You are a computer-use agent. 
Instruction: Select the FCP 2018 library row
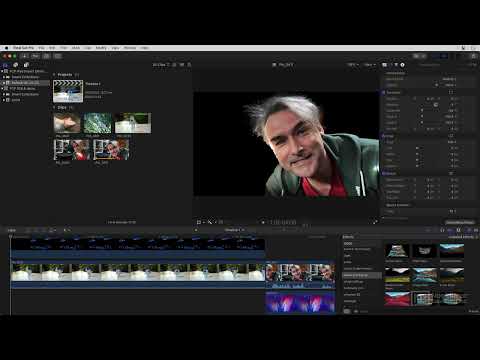coord(24,89)
